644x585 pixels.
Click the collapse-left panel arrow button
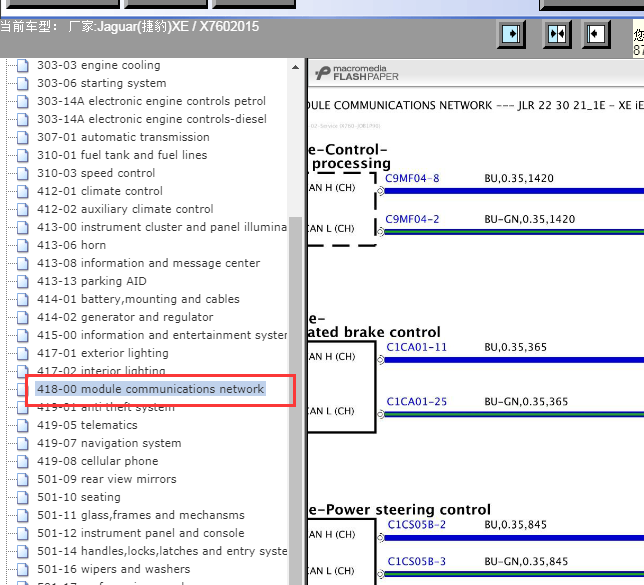pos(596,34)
